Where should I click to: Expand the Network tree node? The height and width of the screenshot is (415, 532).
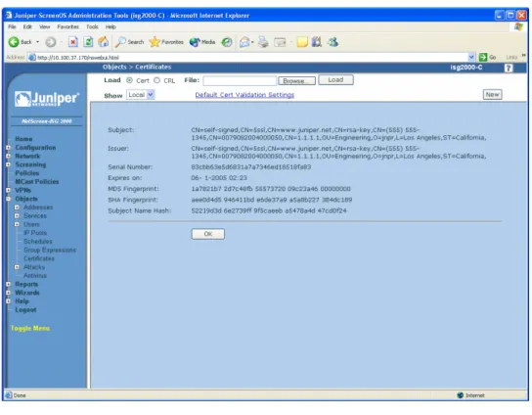click(8, 156)
